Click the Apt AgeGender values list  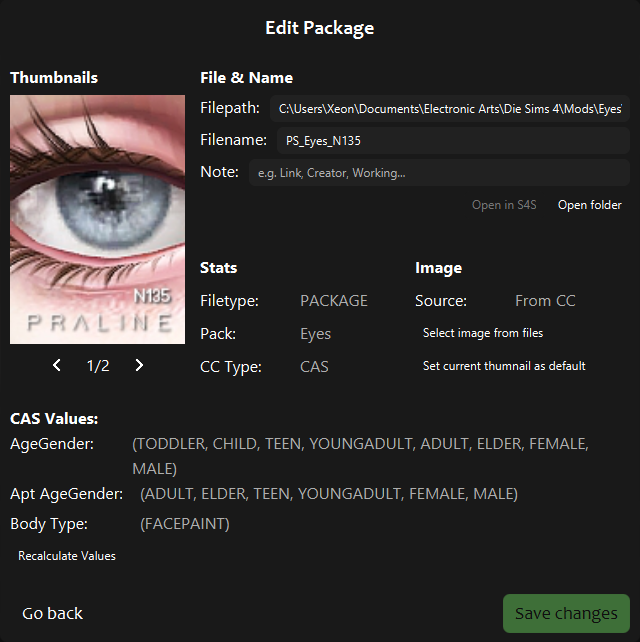point(329,494)
